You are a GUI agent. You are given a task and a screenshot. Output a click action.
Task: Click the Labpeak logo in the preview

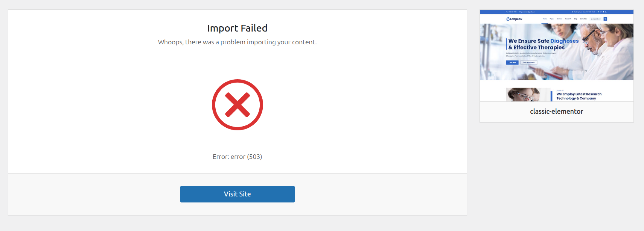point(514,19)
